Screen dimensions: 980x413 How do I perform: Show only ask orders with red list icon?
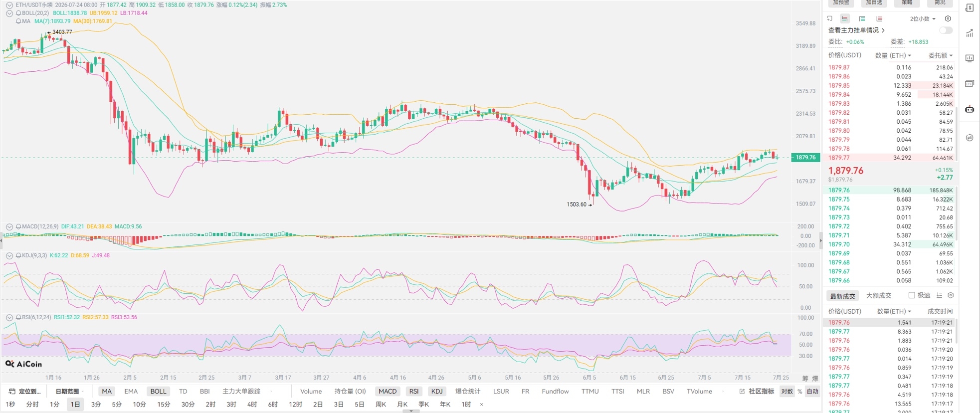(879, 19)
